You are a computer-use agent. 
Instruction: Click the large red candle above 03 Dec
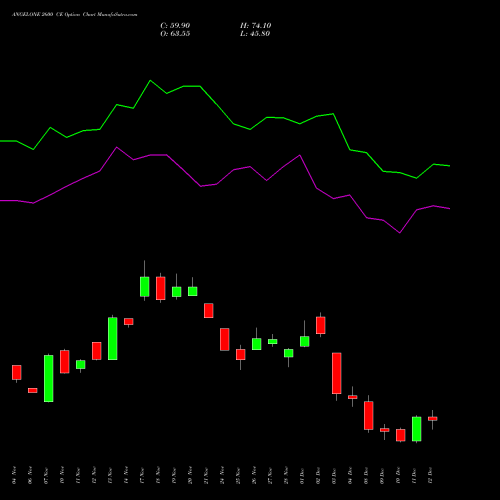coord(337,373)
